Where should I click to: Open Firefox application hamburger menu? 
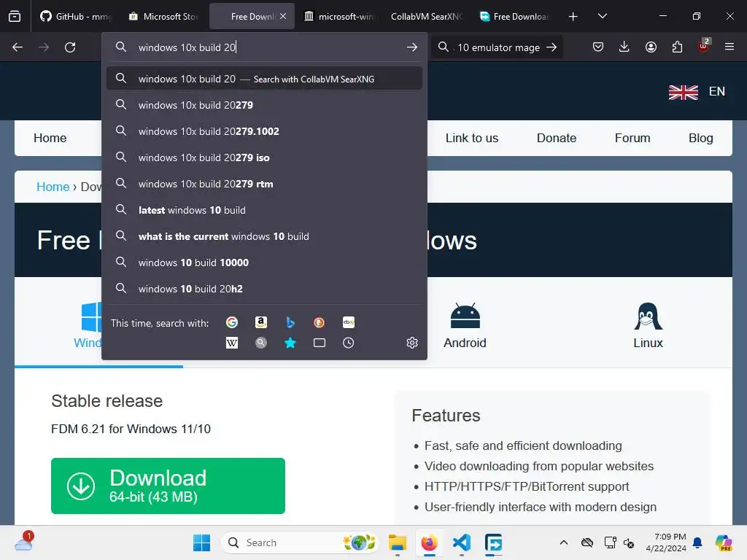click(729, 47)
